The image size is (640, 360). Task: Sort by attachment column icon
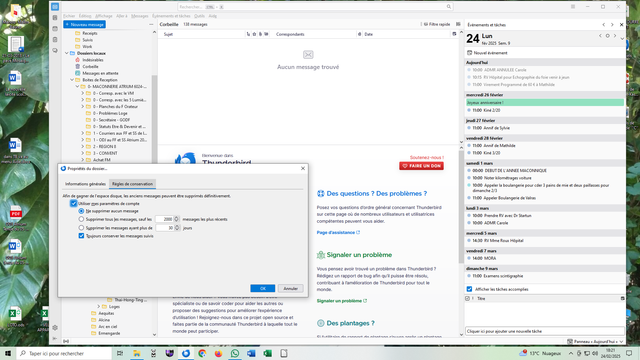click(x=260, y=34)
